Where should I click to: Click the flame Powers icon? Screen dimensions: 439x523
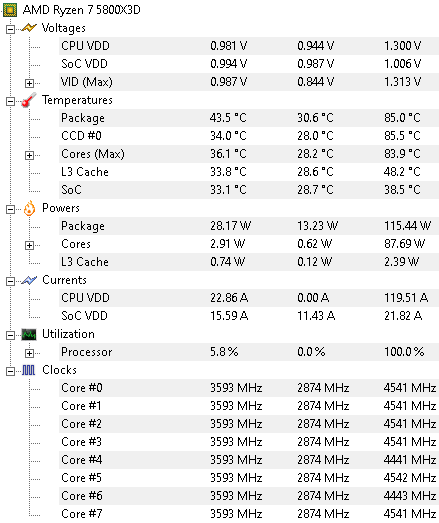click(29, 208)
